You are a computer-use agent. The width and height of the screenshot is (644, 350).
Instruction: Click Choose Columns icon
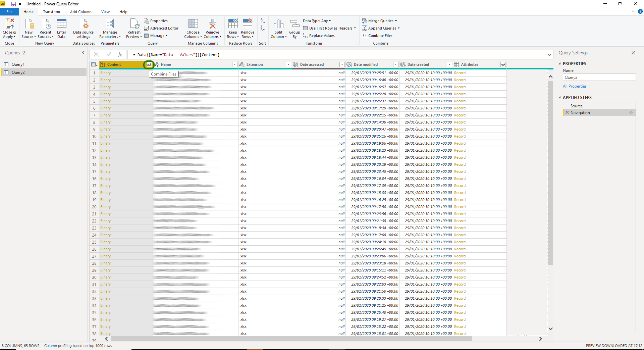[193, 24]
